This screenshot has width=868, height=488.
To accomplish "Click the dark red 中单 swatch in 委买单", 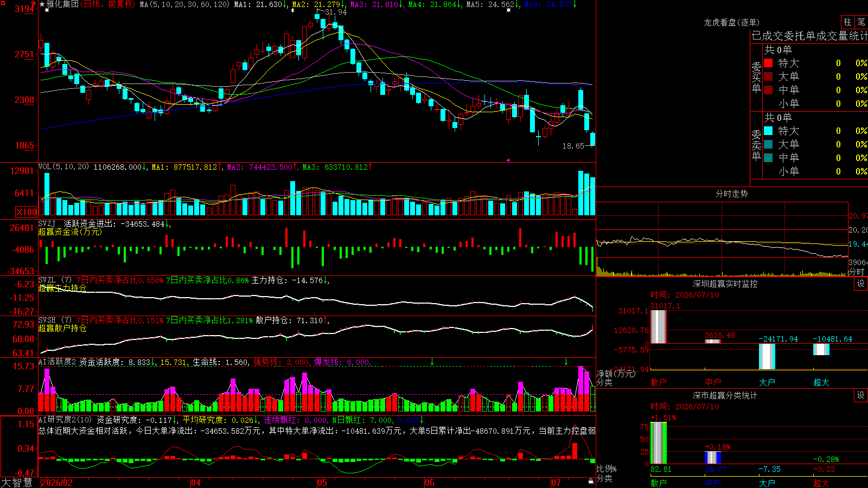I will [x=768, y=90].
